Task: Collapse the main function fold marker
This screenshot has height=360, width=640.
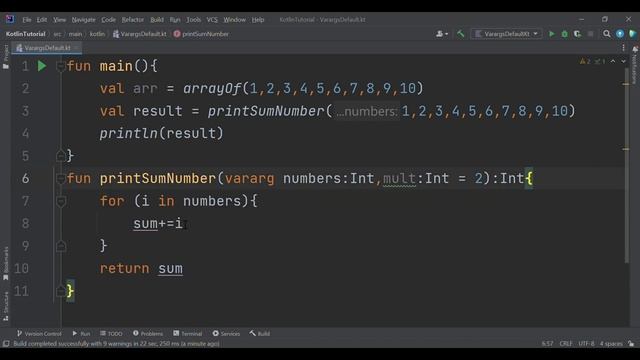Action: [61, 66]
